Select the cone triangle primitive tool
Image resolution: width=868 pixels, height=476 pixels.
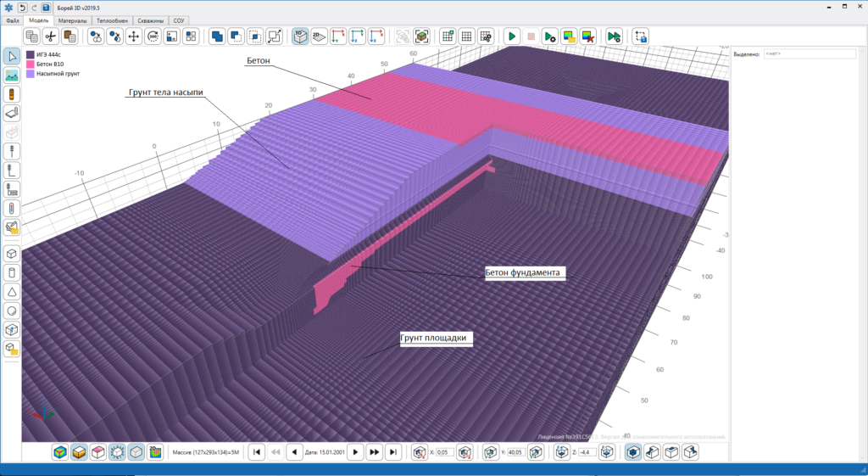(12, 292)
